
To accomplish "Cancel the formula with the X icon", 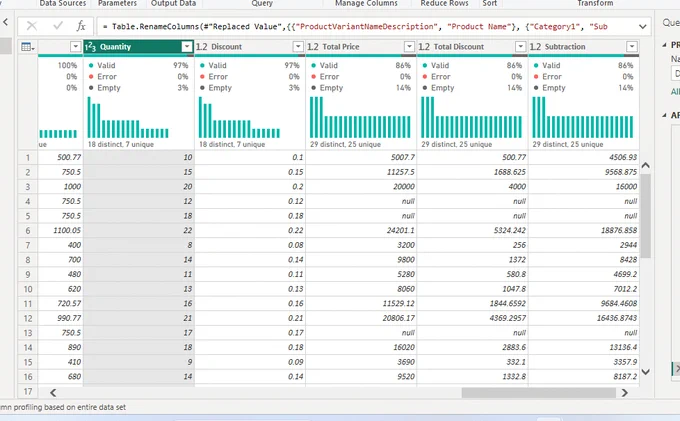I will 32,26.
